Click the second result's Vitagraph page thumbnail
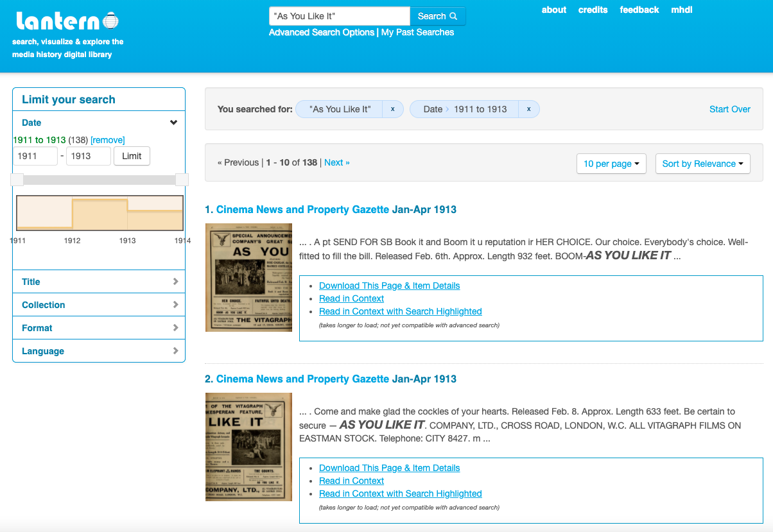This screenshot has height=532, width=773. [x=248, y=447]
